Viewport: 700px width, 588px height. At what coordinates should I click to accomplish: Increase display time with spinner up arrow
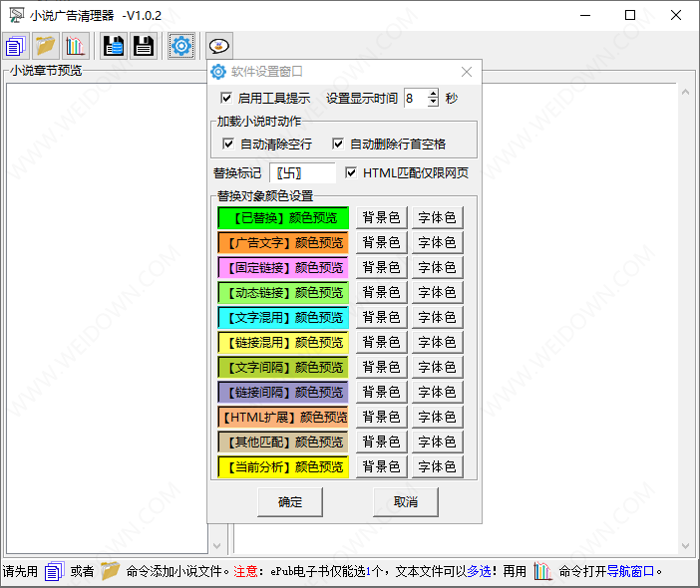coord(433,94)
